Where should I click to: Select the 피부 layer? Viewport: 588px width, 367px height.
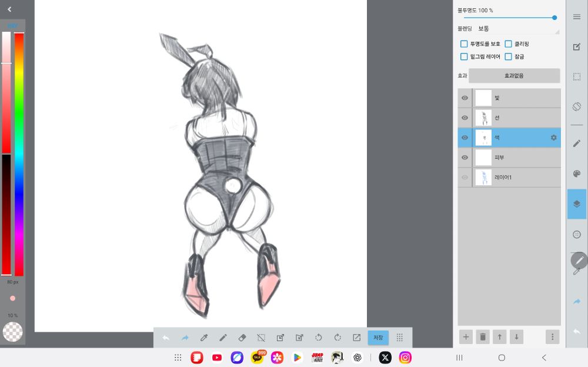509,158
